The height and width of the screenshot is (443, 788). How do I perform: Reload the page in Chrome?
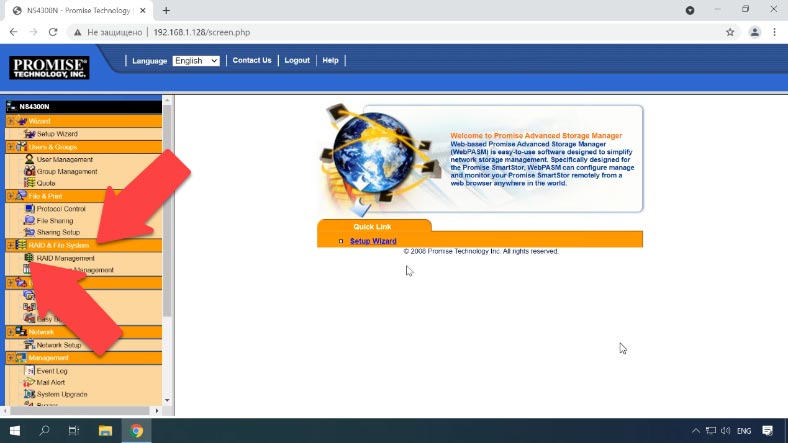pos(53,32)
